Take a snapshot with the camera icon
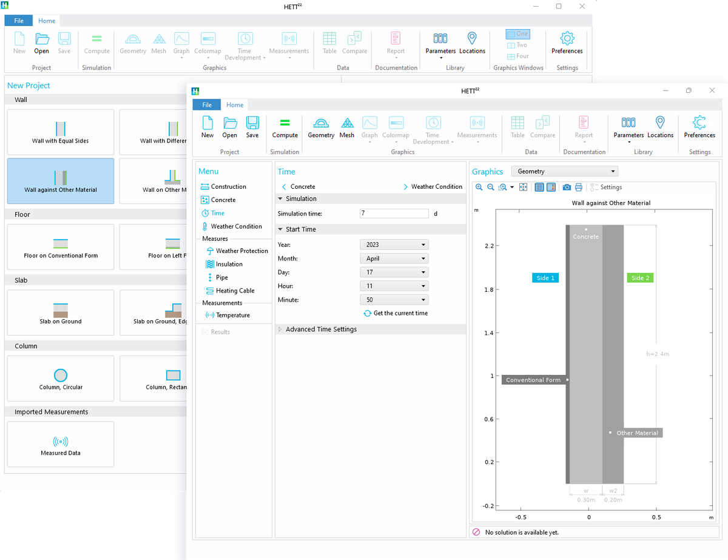 click(566, 187)
